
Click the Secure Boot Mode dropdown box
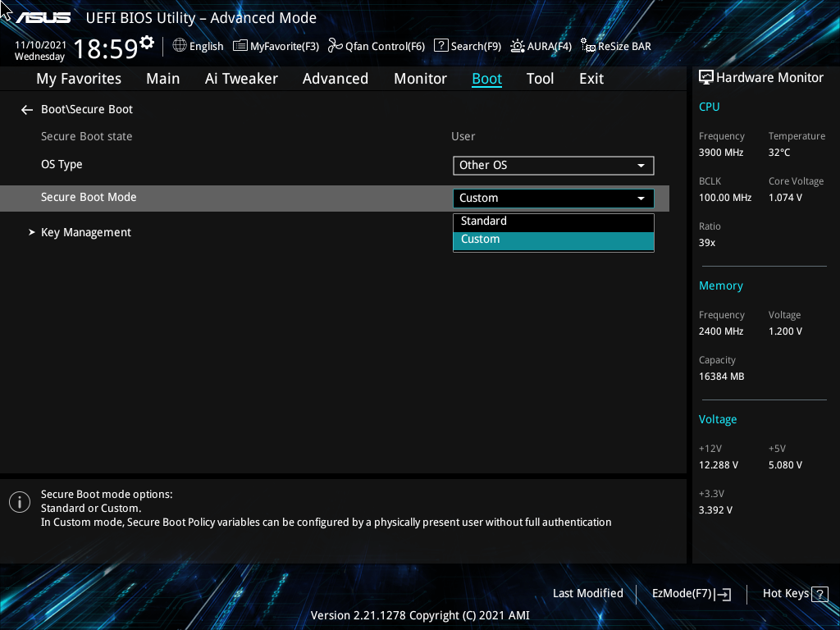point(554,199)
